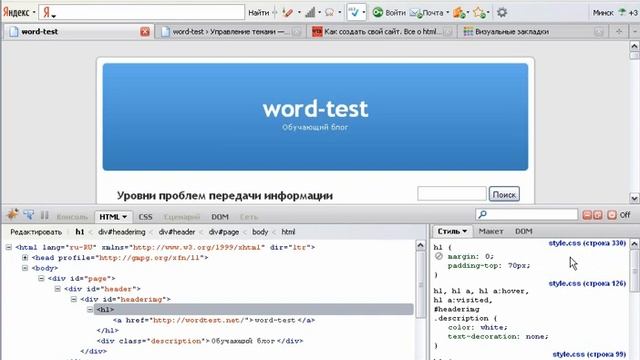640x360 pixels.
Task: Open the Почта dropdown arrow
Action: pyautogui.click(x=447, y=13)
